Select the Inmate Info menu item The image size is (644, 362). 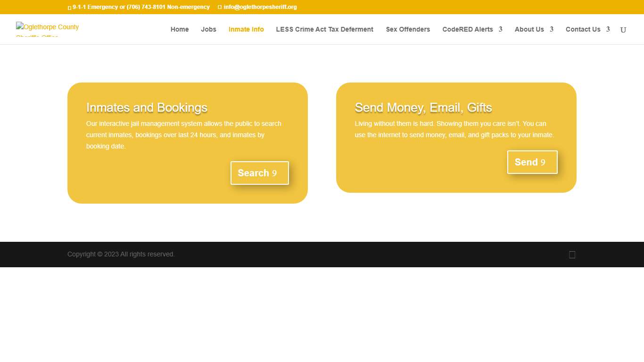pos(246,29)
